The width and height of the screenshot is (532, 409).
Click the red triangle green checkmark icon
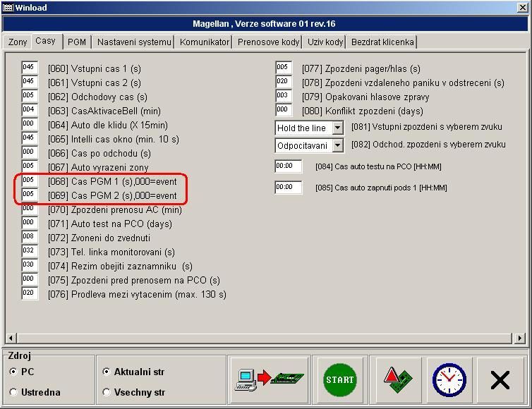pyautogui.click(x=397, y=380)
